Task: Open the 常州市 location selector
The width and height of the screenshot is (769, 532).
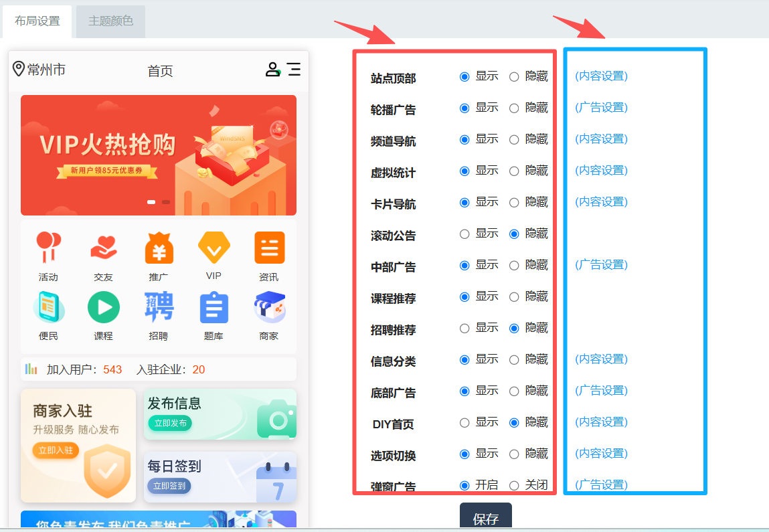Action: 39,70
